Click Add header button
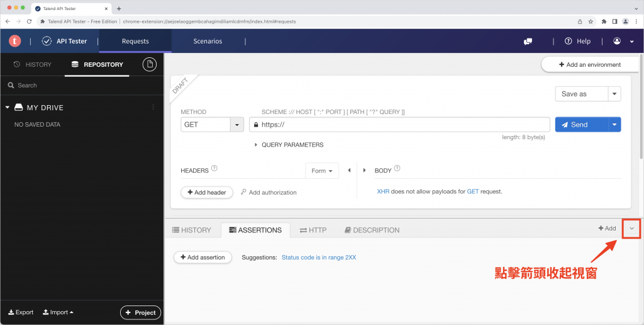The height and width of the screenshot is (325, 644). point(207,192)
